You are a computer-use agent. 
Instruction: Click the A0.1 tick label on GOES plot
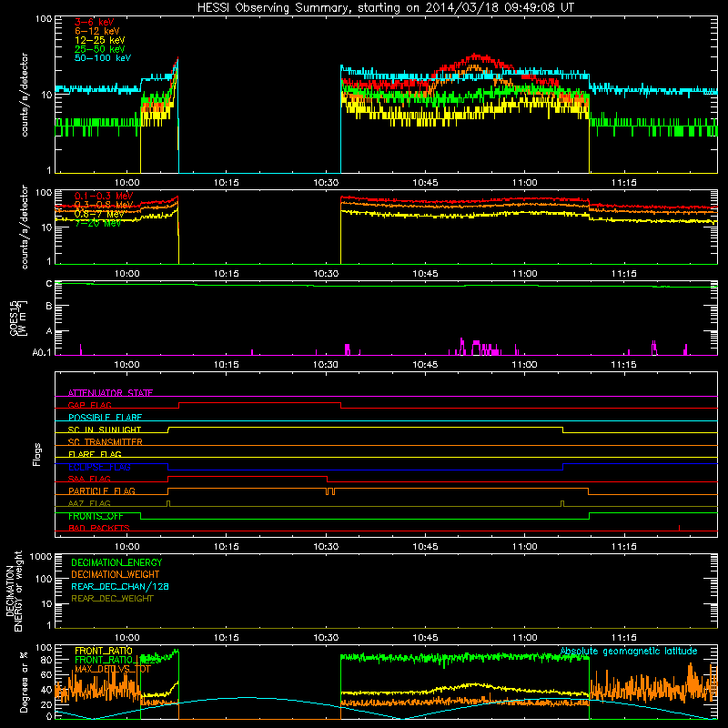pos(41,353)
